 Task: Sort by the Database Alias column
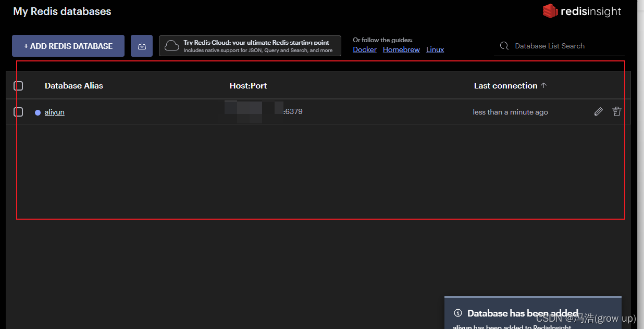74,85
